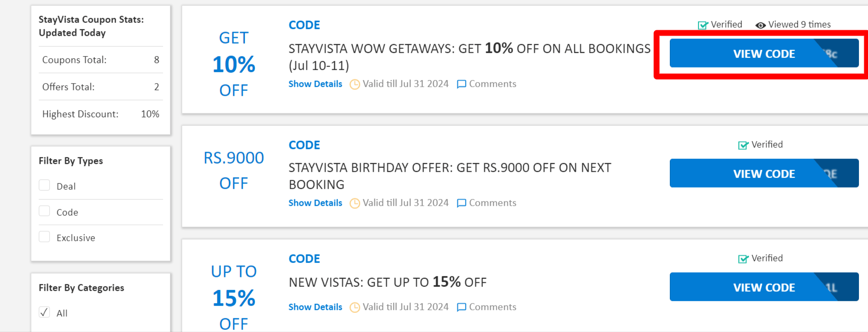This screenshot has width=868, height=332.
Task: Click clock icon beside 10% offer validity
Action: (355, 84)
